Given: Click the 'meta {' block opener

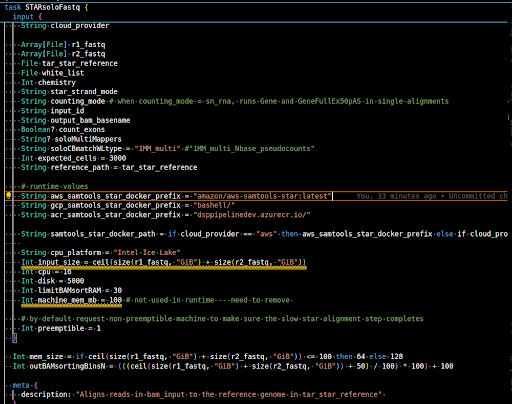Looking at the screenshot, I should [25, 385].
